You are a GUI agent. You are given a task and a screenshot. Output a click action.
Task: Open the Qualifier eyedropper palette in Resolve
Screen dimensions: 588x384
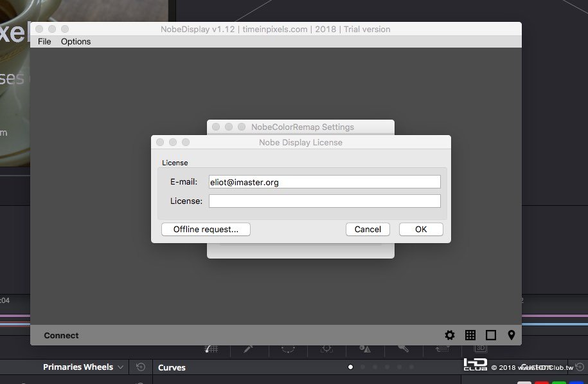pos(248,349)
